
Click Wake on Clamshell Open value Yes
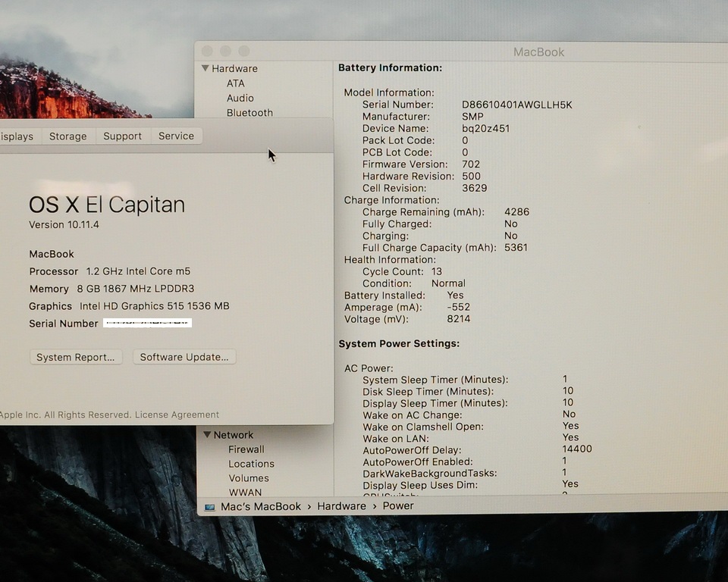tap(570, 426)
